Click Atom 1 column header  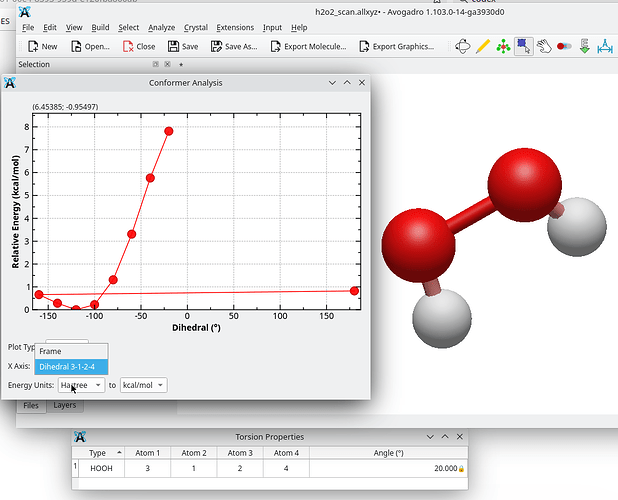(147, 453)
